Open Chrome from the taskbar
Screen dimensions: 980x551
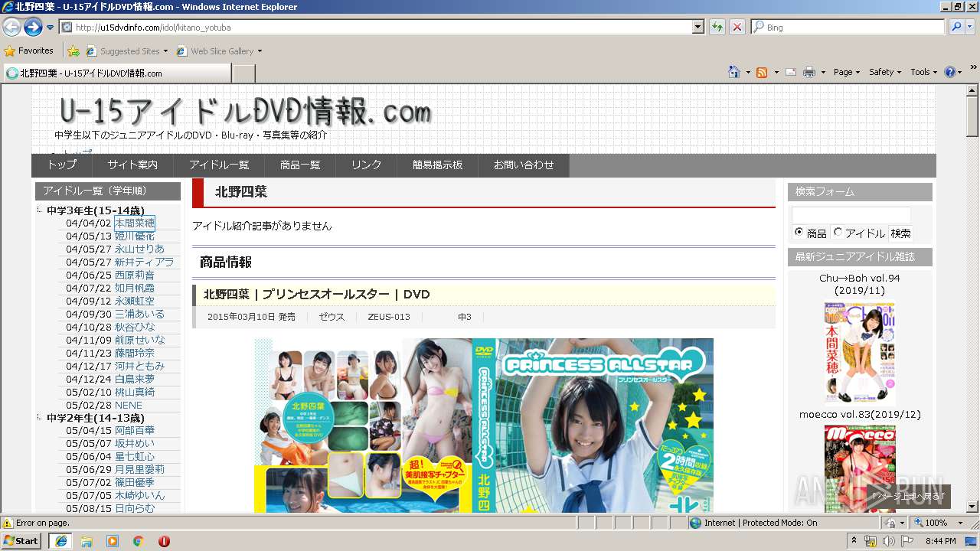[139, 541]
